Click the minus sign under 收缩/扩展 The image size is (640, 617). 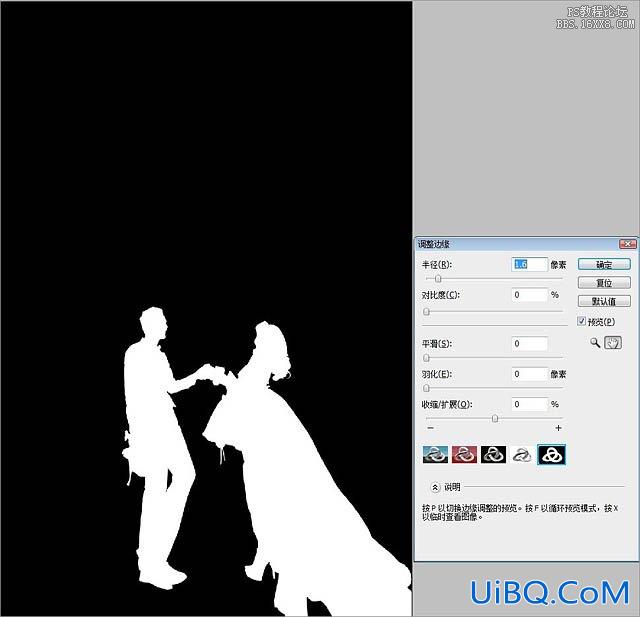(x=431, y=428)
